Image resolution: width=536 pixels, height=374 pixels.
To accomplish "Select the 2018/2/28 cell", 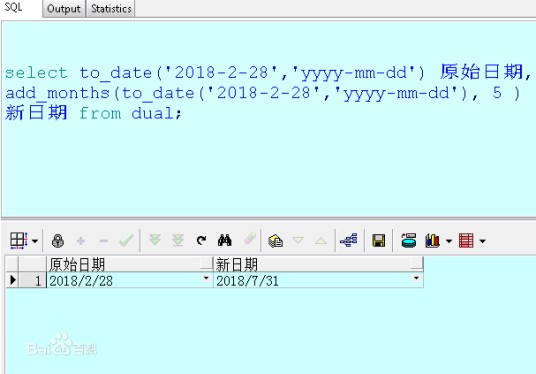I will [x=130, y=280].
